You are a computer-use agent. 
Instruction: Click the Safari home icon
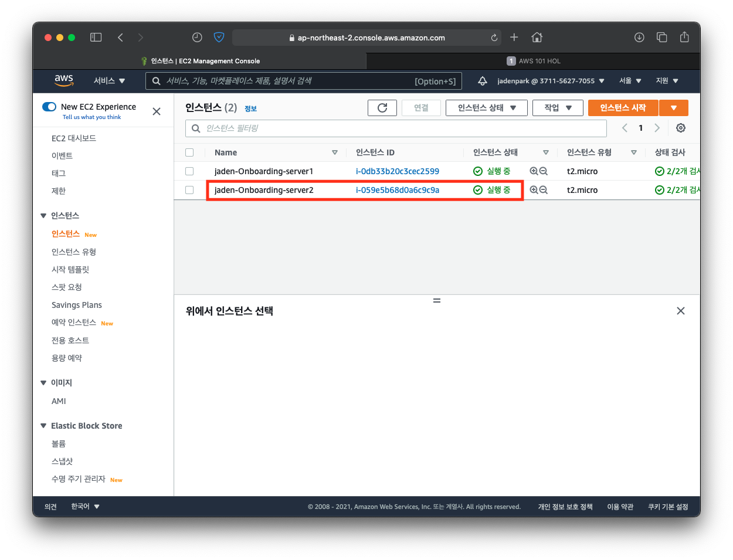point(537,38)
